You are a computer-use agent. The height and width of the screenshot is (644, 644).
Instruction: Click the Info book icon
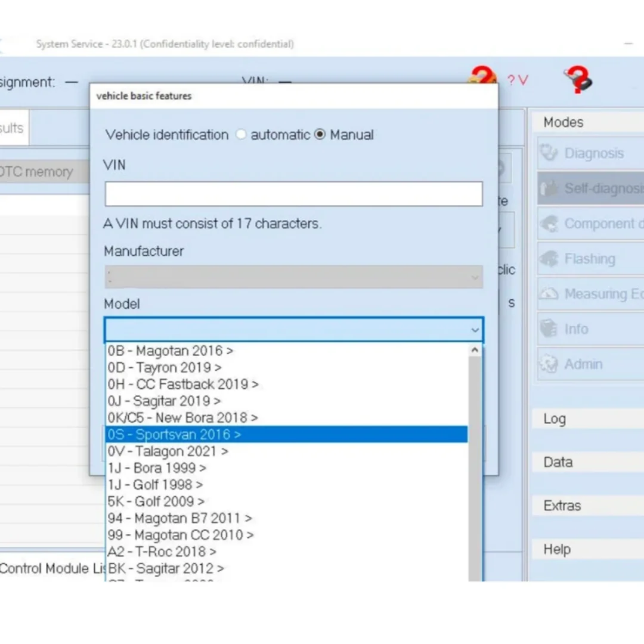pos(549,329)
